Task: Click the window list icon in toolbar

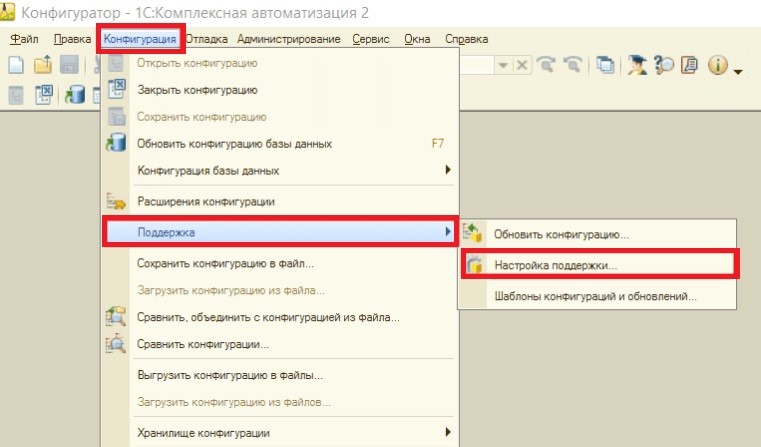Action: pyautogui.click(x=605, y=65)
